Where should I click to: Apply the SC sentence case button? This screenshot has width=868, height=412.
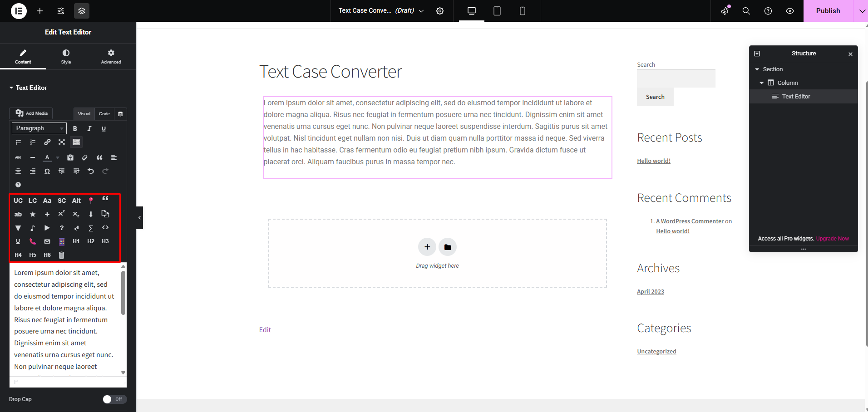[x=62, y=201]
